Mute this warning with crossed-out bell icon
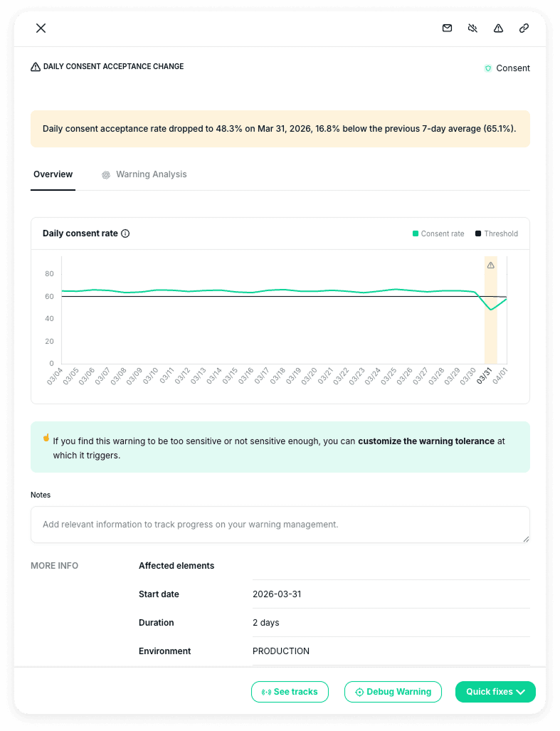This screenshot has height=731, width=560. tap(472, 28)
